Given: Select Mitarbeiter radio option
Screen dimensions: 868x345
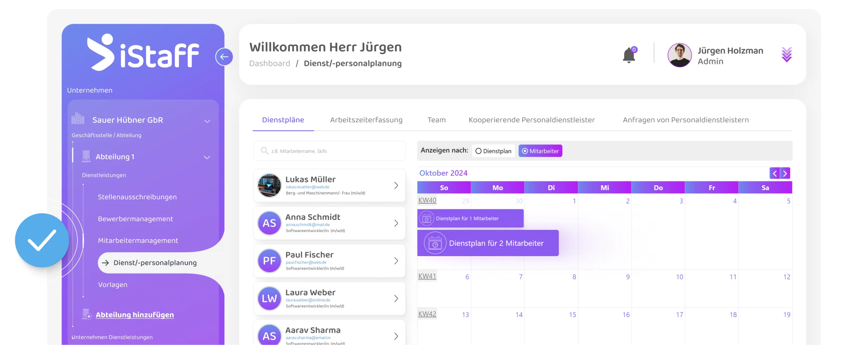Looking at the screenshot, I should (540, 151).
